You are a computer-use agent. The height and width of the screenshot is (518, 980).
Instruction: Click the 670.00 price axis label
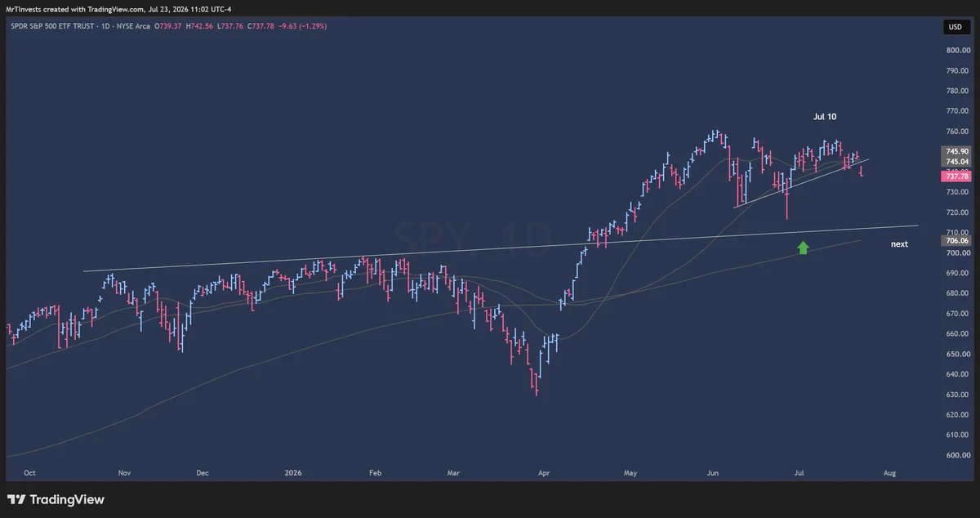[x=958, y=314]
